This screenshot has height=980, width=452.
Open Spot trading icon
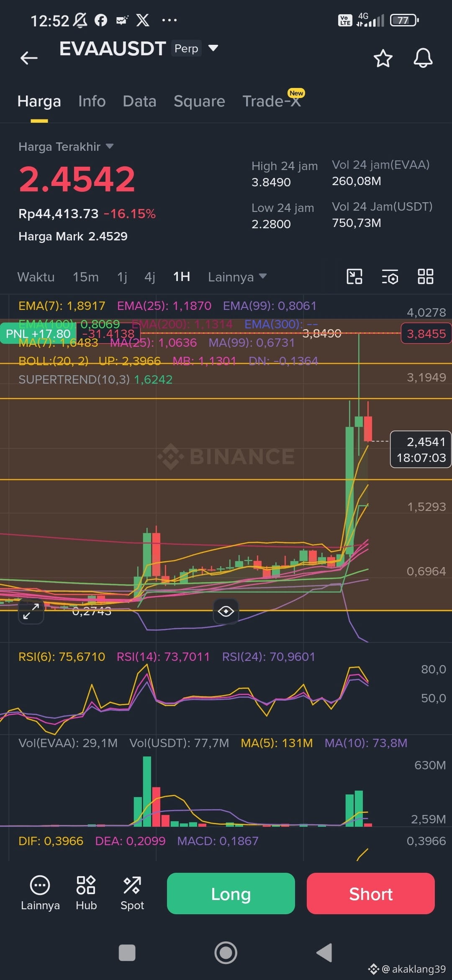(x=132, y=893)
